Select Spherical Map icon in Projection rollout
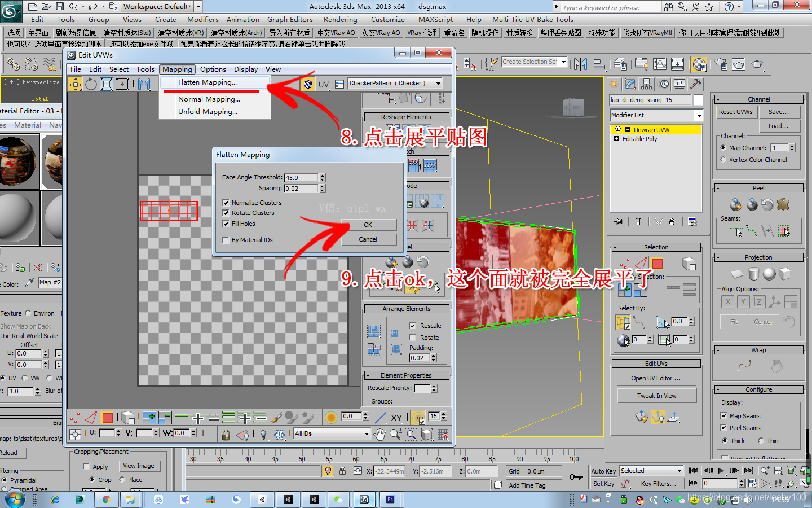The height and width of the screenshot is (508, 812). (x=769, y=274)
